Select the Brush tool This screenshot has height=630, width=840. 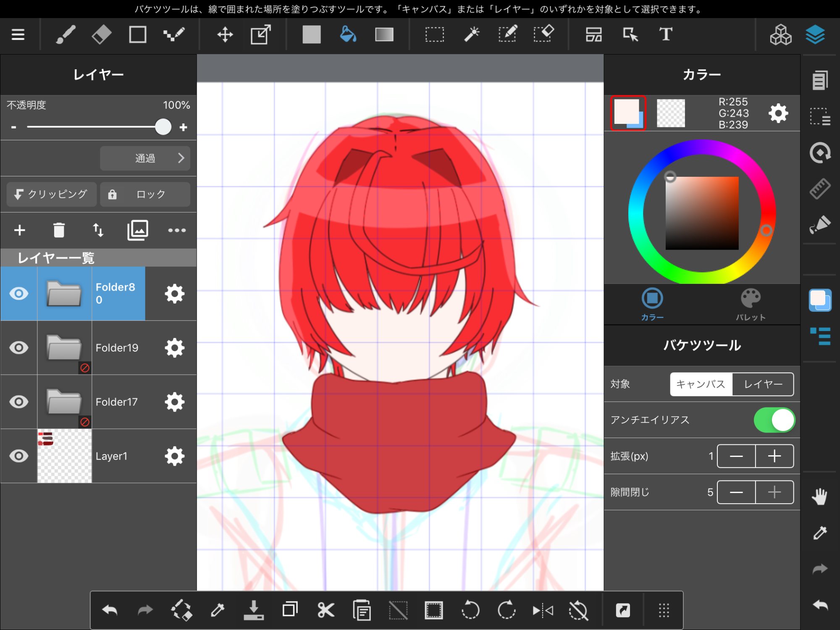[x=66, y=34]
